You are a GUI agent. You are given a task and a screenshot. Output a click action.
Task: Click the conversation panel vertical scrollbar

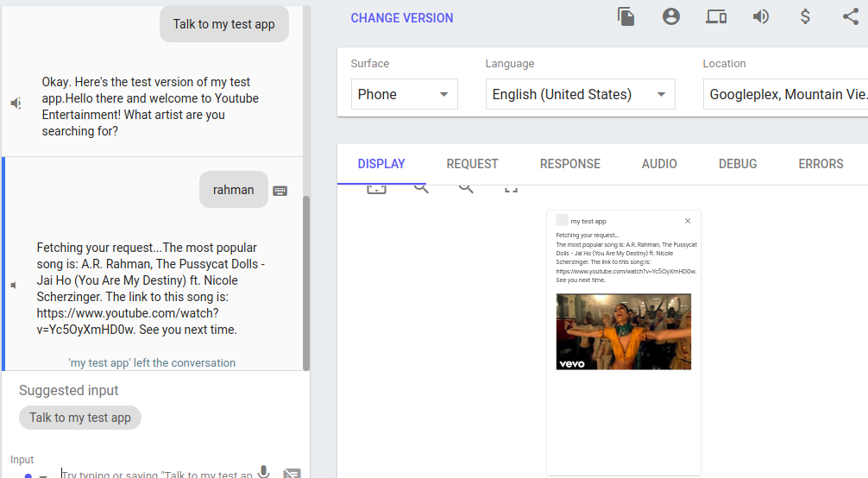tap(306, 282)
